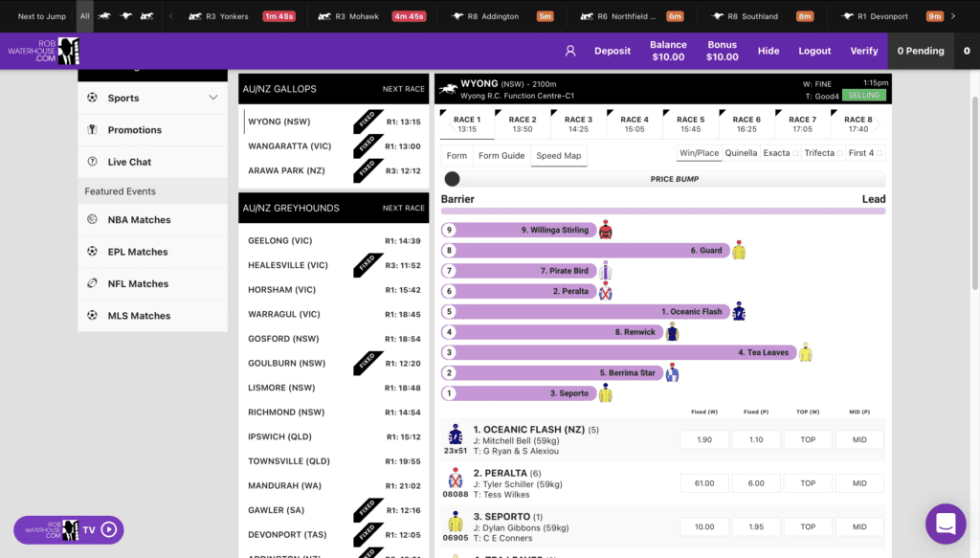Screen dimensions: 980x558
Task: Tick the Exacta checkbox
Action: click(795, 153)
